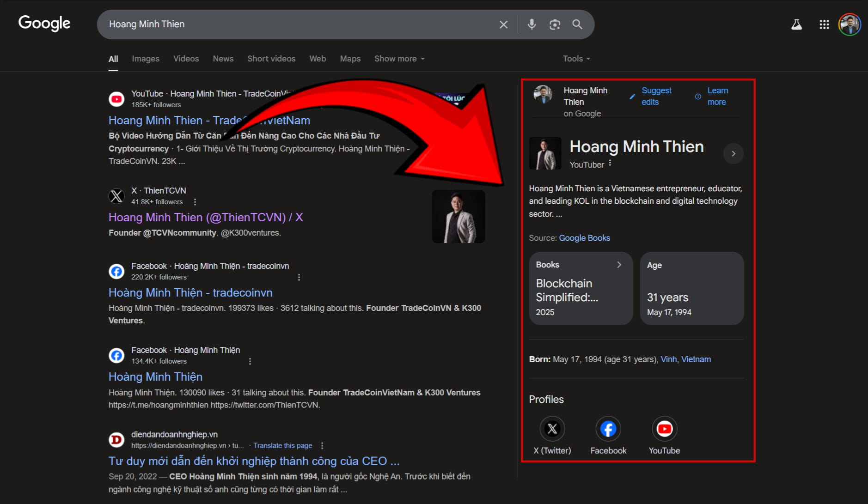Open the Facebook profile icon in Profiles

[x=608, y=429]
